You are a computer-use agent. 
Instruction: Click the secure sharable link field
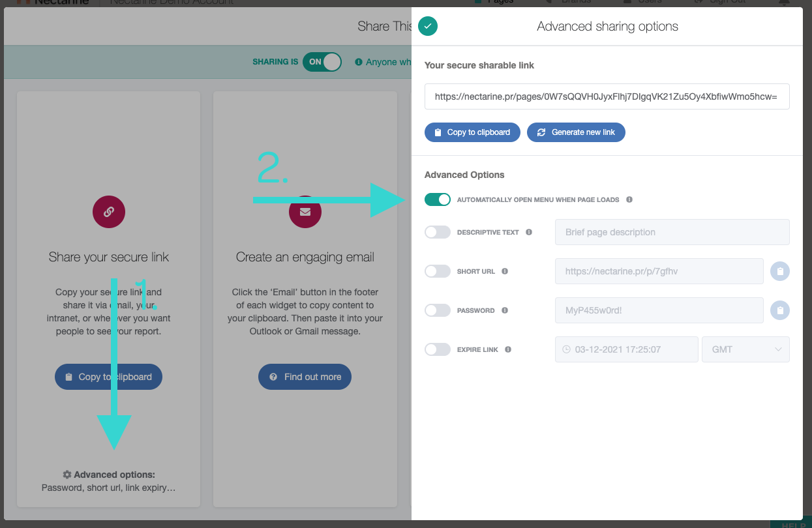point(607,96)
